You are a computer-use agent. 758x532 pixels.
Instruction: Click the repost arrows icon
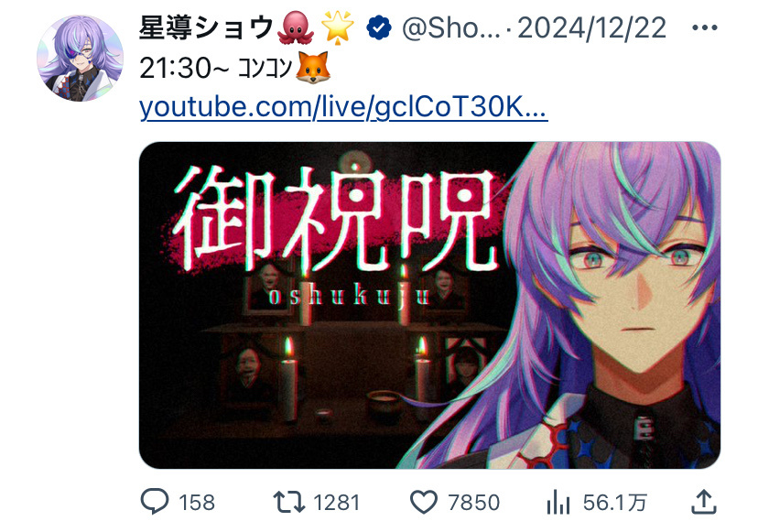tap(289, 502)
